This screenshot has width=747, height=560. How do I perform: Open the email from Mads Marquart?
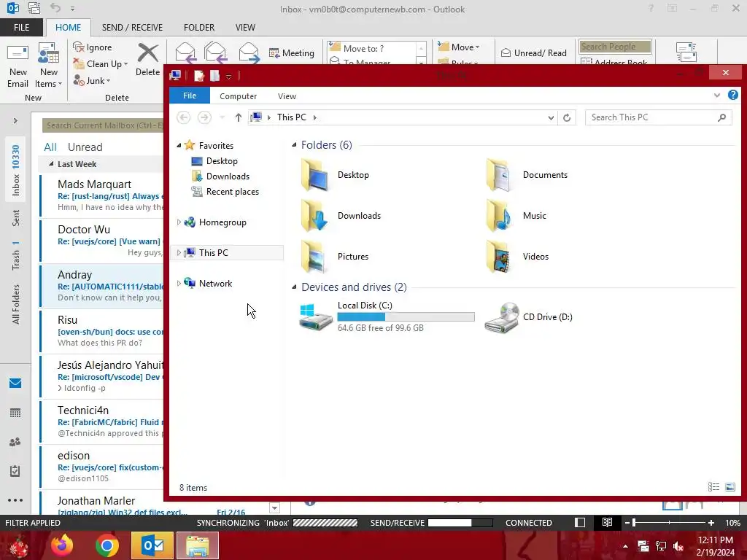[x=102, y=195]
